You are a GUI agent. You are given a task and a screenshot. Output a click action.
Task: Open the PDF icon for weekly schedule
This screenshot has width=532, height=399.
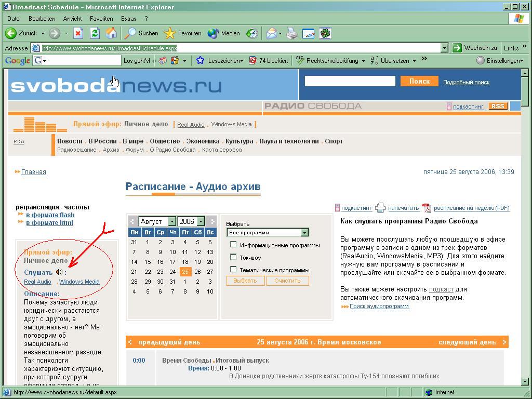click(x=426, y=208)
